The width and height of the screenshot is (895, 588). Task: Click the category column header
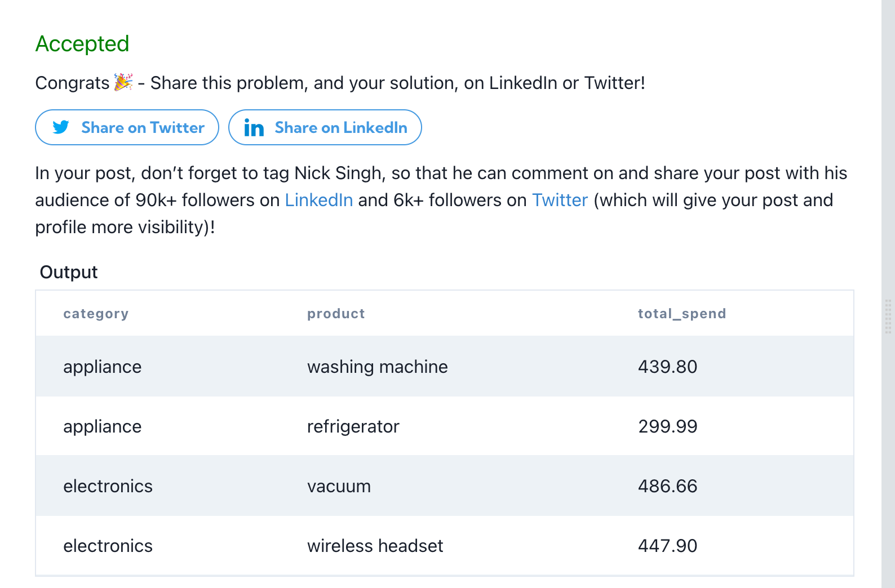(96, 314)
